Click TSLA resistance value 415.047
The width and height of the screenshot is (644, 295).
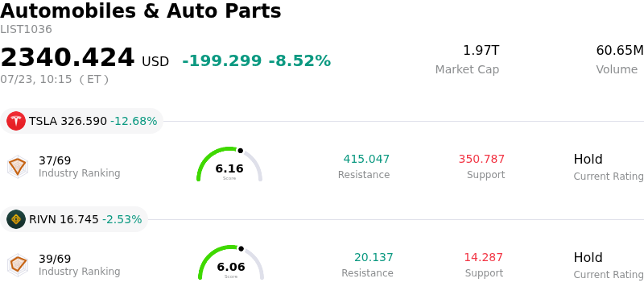(x=366, y=159)
